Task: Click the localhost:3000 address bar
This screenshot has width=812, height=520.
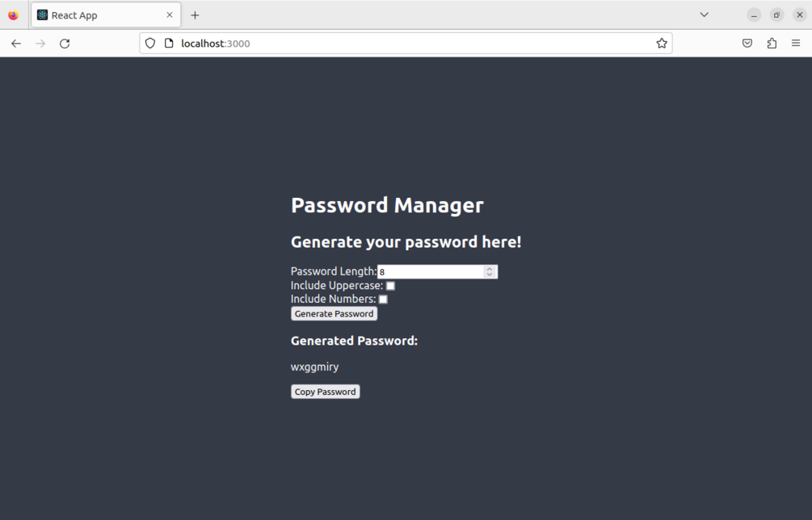Action: [x=404, y=44]
